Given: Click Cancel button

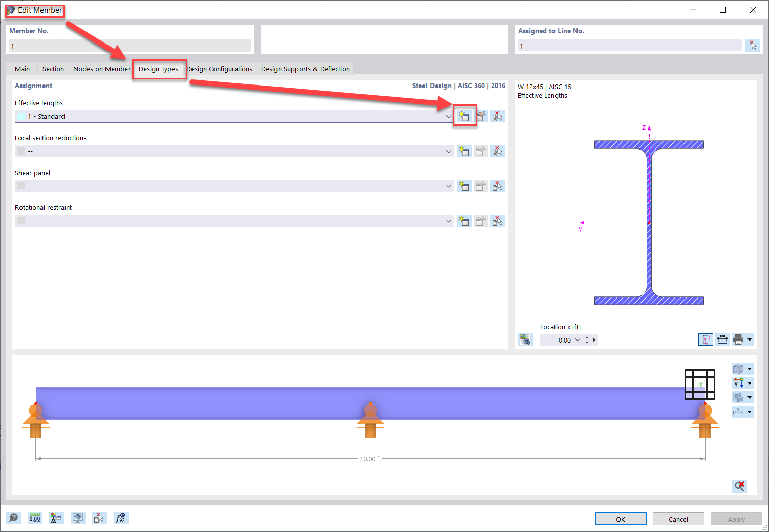Looking at the screenshot, I should (x=678, y=519).
